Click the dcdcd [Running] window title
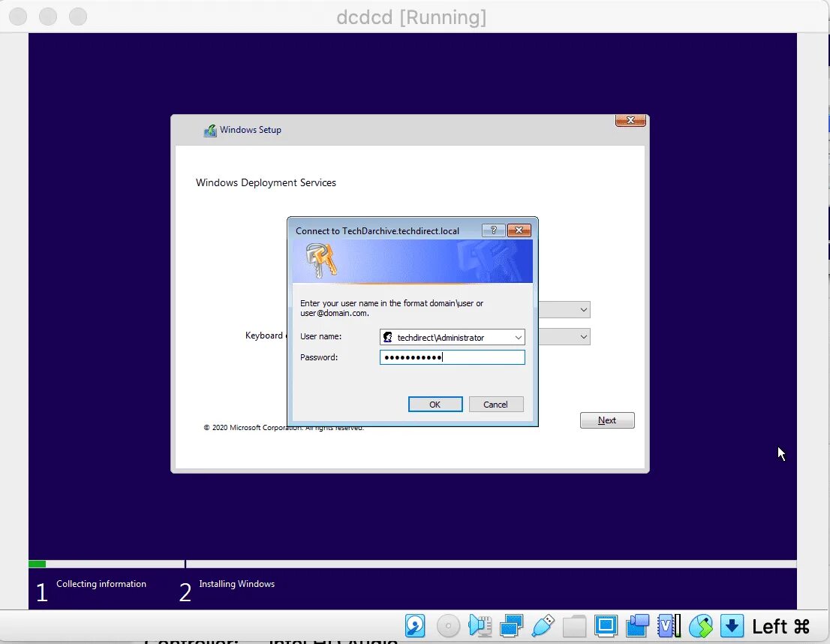Screen dimensions: 830x644 411,17
